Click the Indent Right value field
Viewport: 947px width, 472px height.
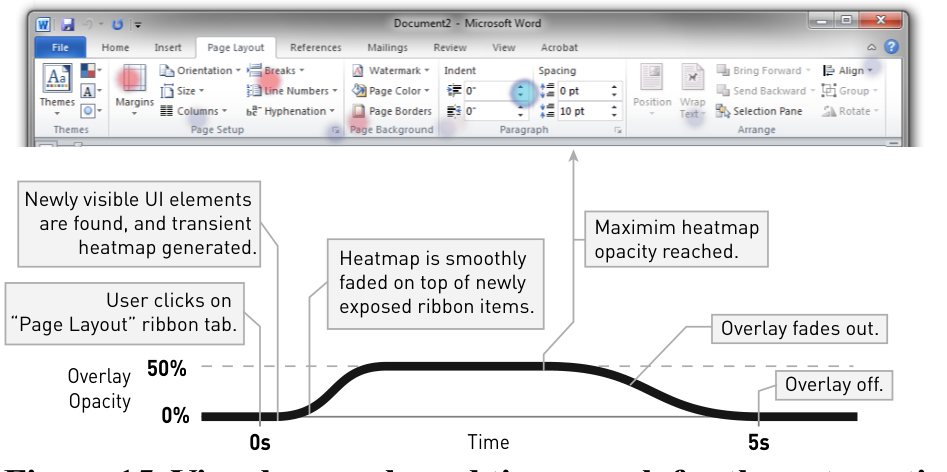tap(488, 111)
